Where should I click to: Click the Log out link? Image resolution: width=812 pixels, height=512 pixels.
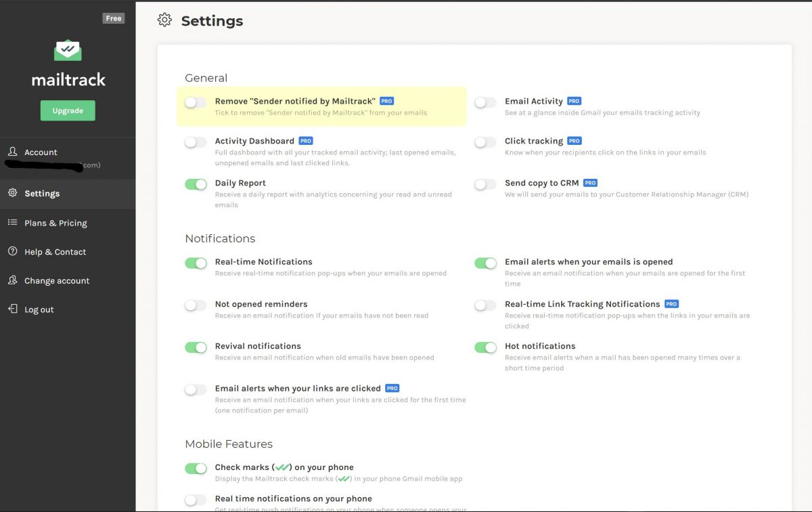pyautogui.click(x=39, y=310)
